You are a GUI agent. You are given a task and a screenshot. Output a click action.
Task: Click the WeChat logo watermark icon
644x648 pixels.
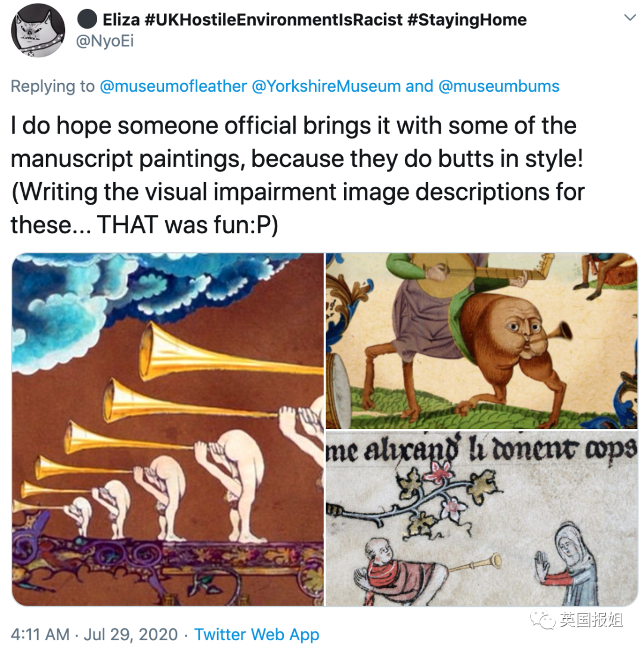click(x=543, y=619)
